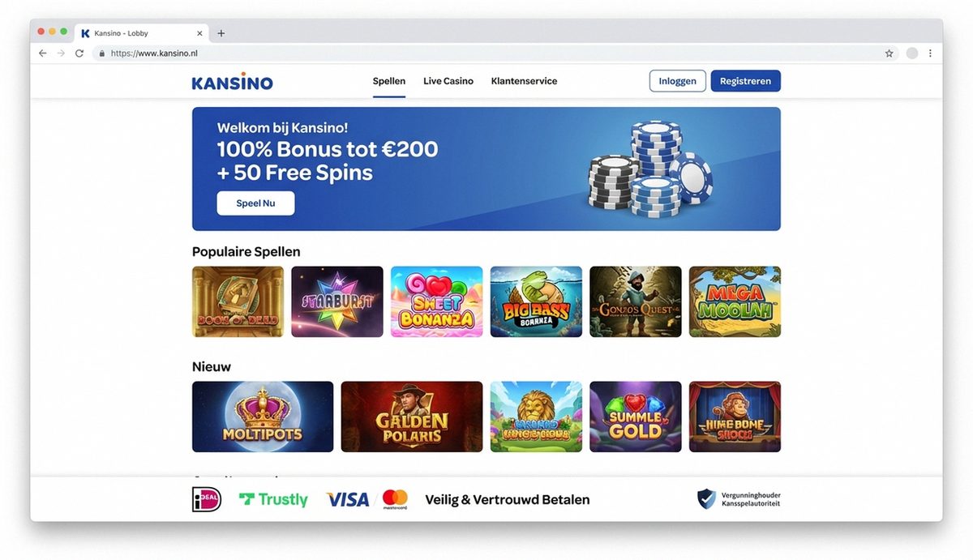Click the Registreren button
973x560 pixels.
746,81
